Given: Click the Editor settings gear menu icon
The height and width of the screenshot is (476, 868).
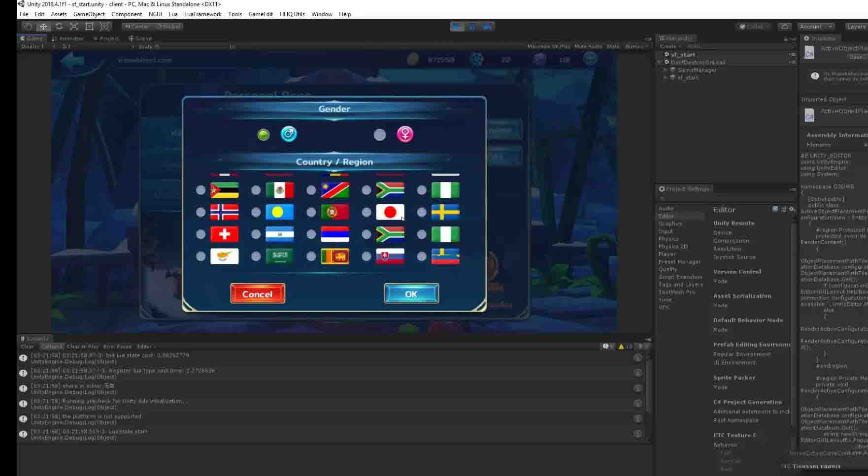Looking at the screenshot, I should (792, 209).
